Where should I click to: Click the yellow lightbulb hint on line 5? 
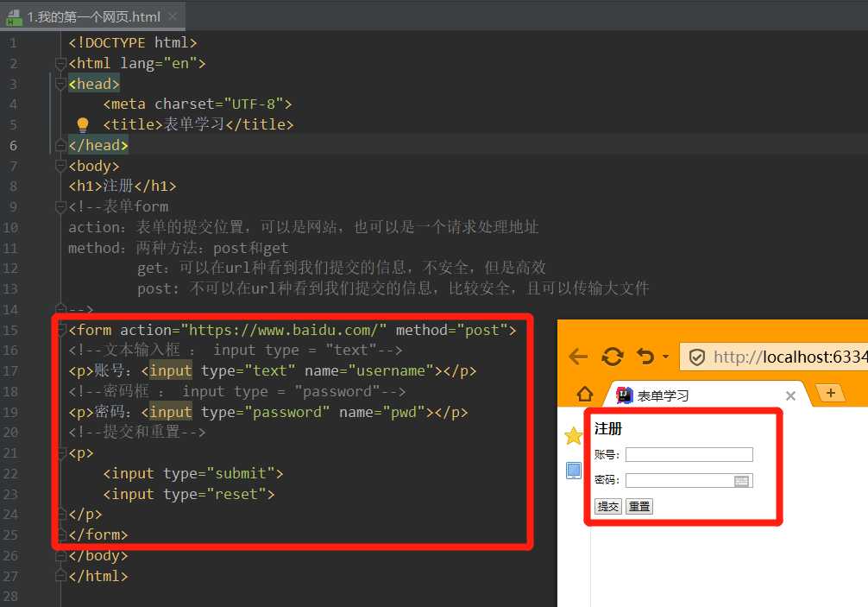click(83, 124)
